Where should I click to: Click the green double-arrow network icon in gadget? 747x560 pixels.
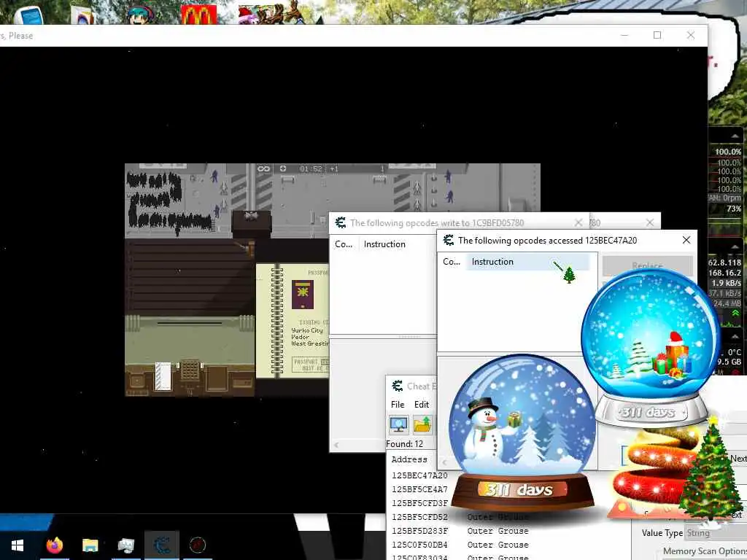pos(735,313)
